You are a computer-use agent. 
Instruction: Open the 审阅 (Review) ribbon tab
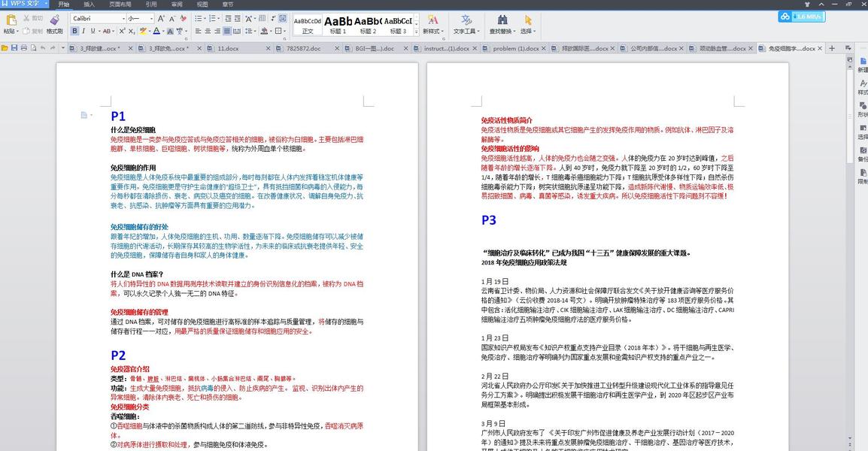(178, 4)
